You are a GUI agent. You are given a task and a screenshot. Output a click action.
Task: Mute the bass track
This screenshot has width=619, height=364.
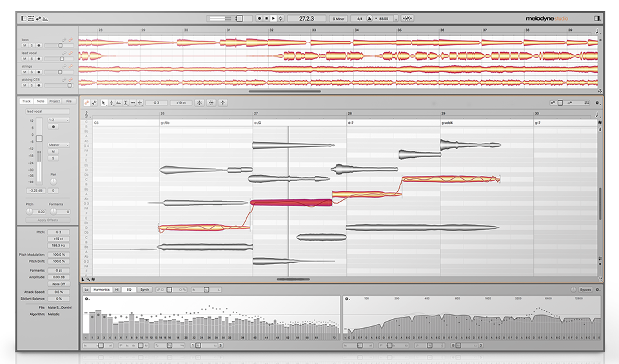tap(25, 46)
